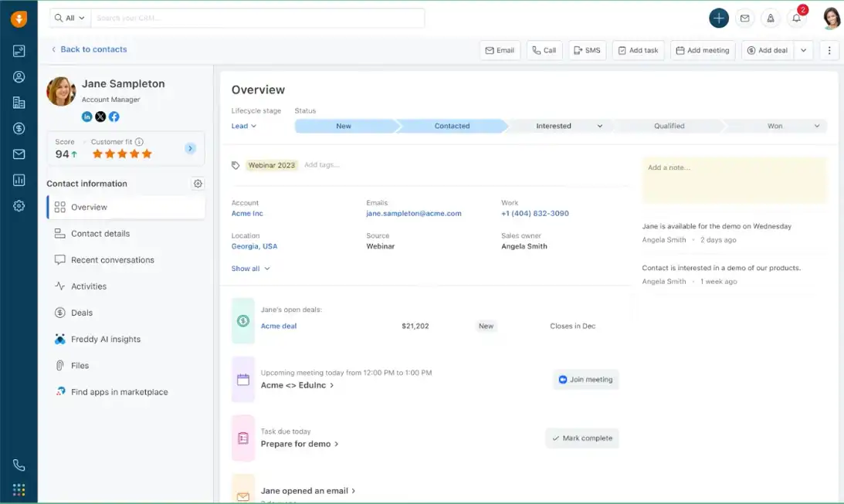The height and width of the screenshot is (504, 844).
Task: Expand the Lead lifecycle stage dropdown
Action: (244, 126)
